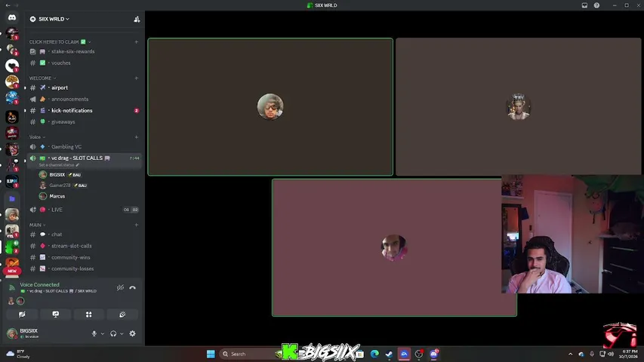Turn on the camera button
644x362 pixels.
22,314
